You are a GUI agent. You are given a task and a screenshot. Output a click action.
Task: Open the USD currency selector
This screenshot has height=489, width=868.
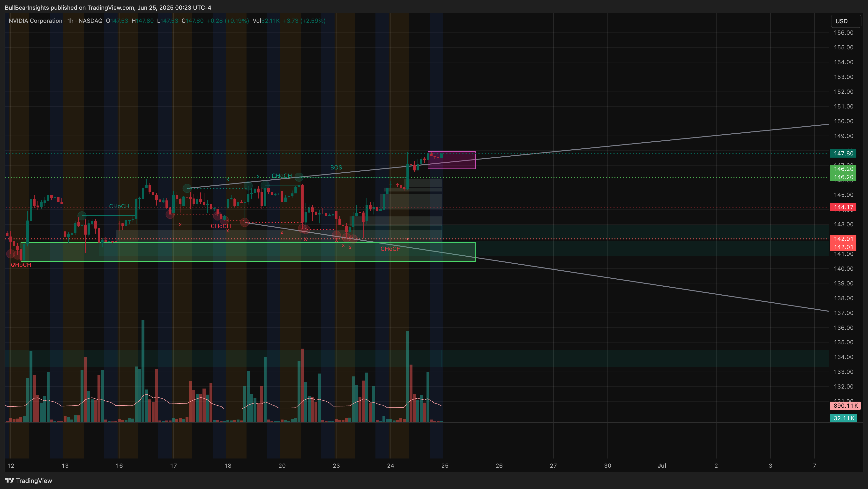pyautogui.click(x=846, y=21)
